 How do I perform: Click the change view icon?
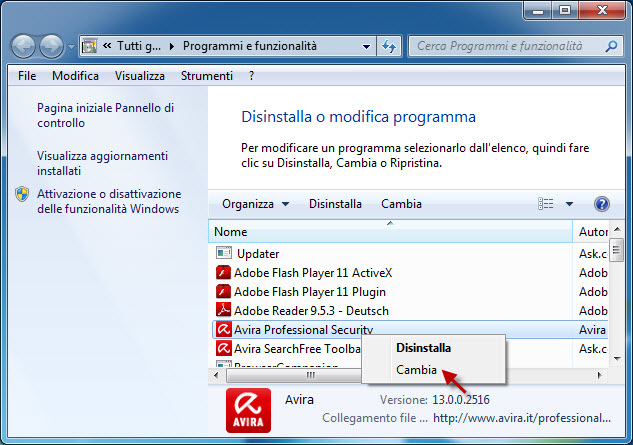click(x=546, y=204)
